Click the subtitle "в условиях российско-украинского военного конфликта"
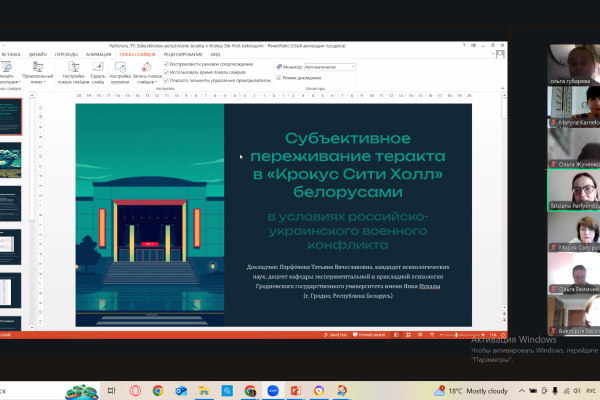This screenshot has height=400, width=600. coord(347,230)
